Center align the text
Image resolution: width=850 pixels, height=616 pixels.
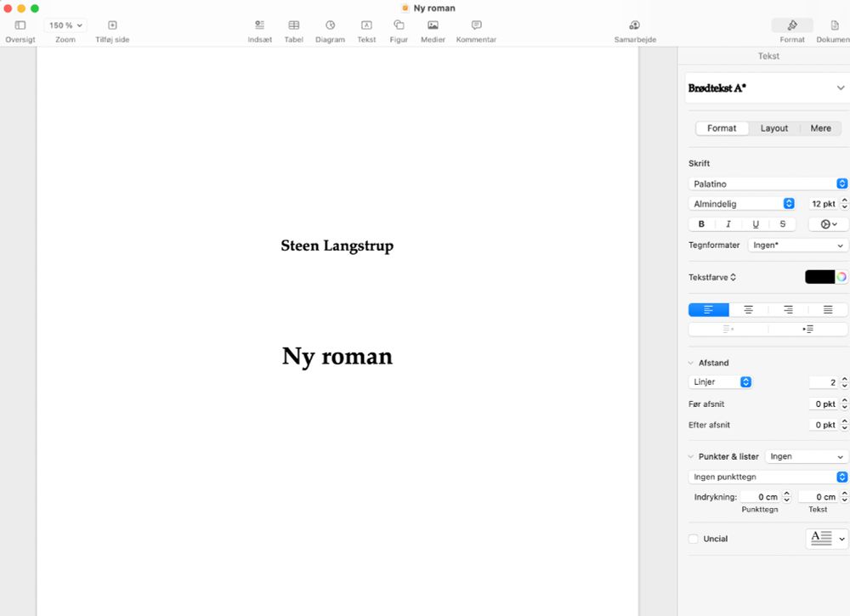(x=748, y=310)
